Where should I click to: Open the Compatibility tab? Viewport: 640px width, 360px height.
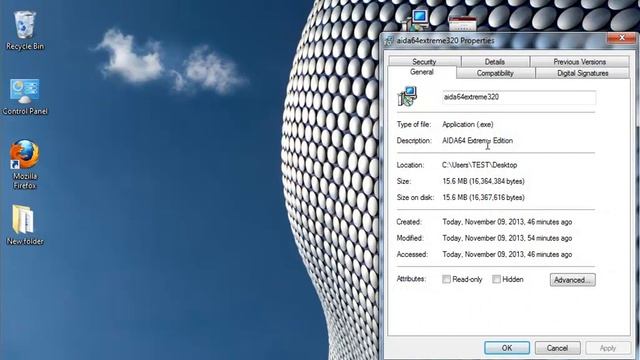pyautogui.click(x=495, y=73)
